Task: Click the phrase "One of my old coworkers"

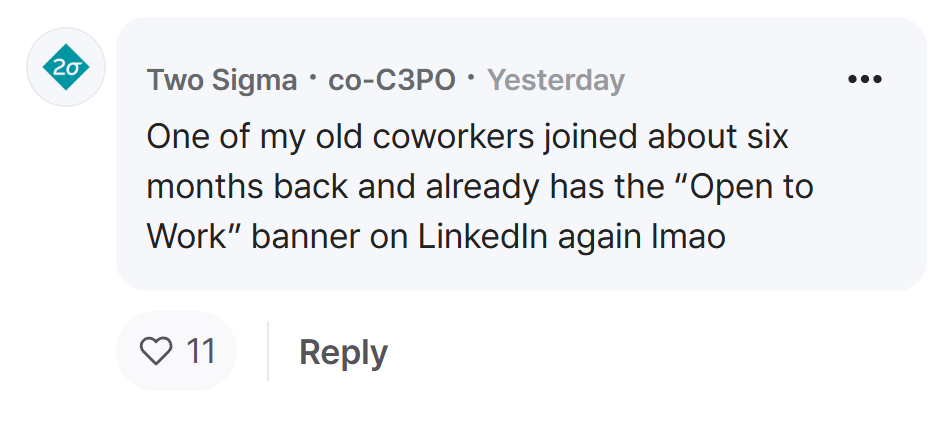Action: pyautogui.click(x=340, y=137)
